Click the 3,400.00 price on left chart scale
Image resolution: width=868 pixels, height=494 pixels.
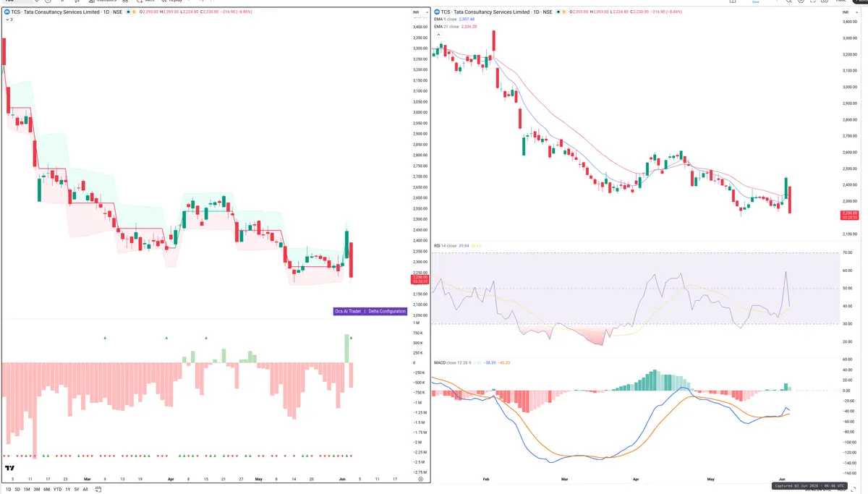420,27
